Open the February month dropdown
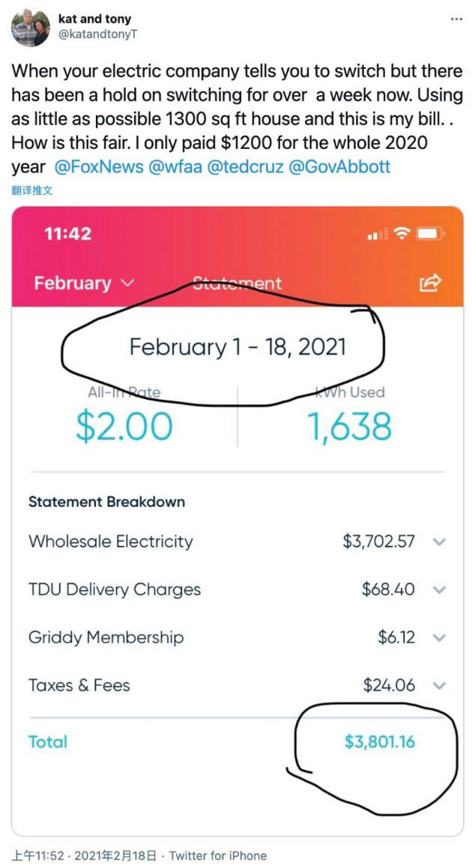The width and height of the screenshot is (472, 868). (x=84, y=283)
